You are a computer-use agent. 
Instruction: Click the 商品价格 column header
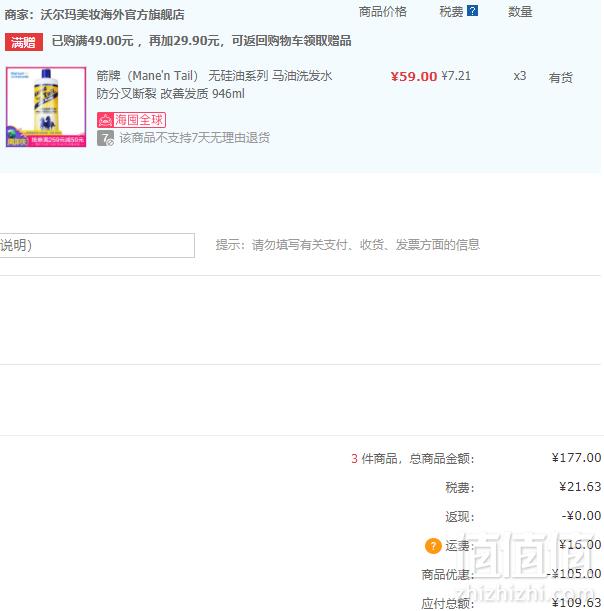pos(382,12)
